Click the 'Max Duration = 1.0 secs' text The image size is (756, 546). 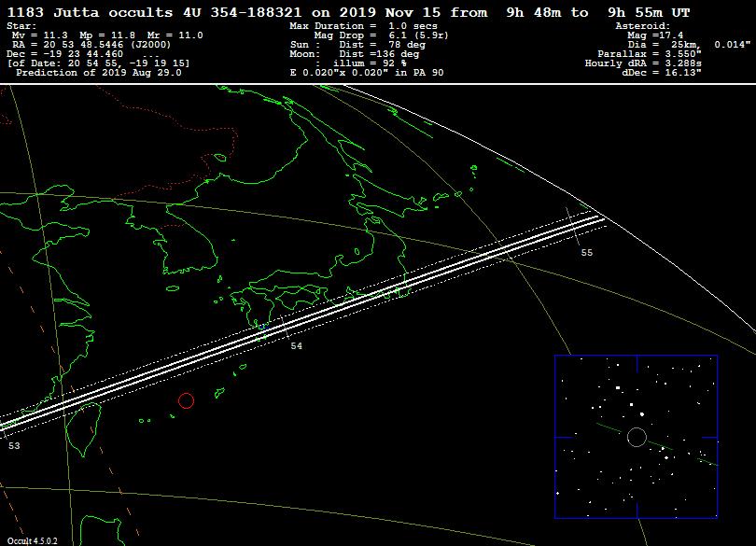364,26
